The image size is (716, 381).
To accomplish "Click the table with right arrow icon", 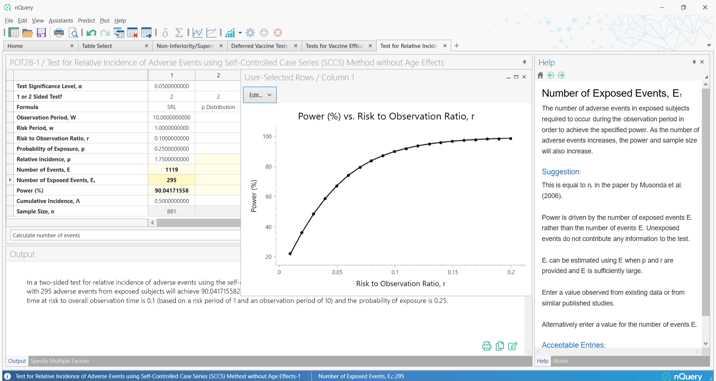I will [x=147, y=32].
